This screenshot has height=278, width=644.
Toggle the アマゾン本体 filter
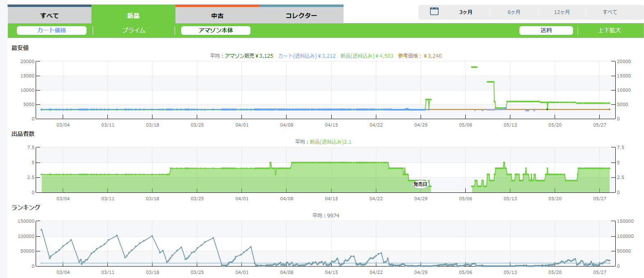[216, 30]
